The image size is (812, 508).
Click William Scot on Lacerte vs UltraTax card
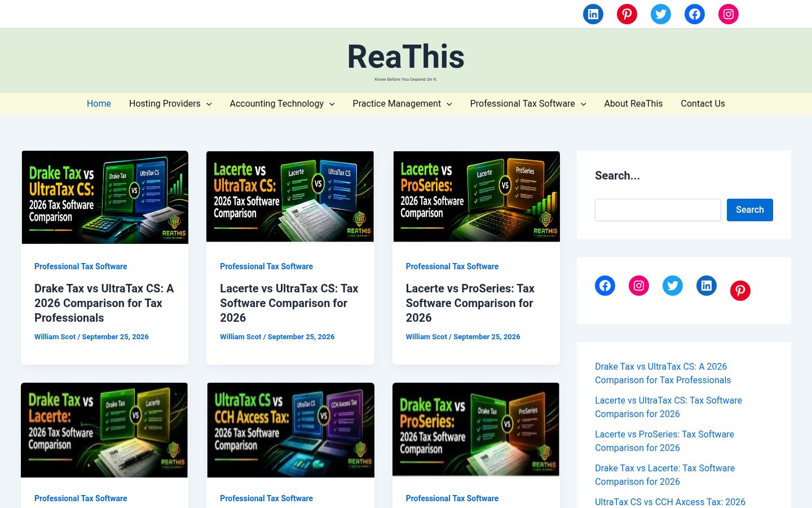(x=241, y=337)
